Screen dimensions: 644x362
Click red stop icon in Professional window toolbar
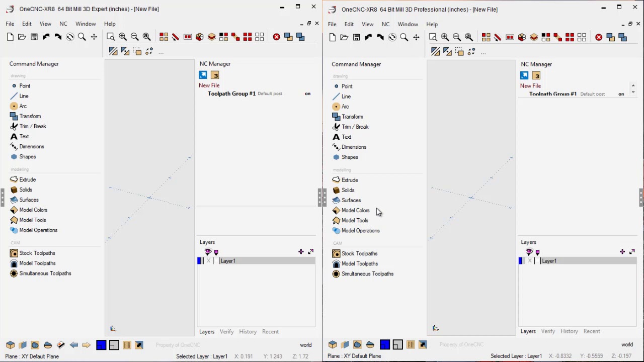pos(598,37)
